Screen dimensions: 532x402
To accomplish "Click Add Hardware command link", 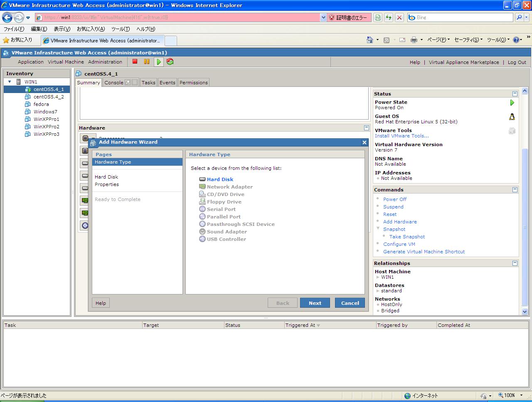I will [400, 222].
